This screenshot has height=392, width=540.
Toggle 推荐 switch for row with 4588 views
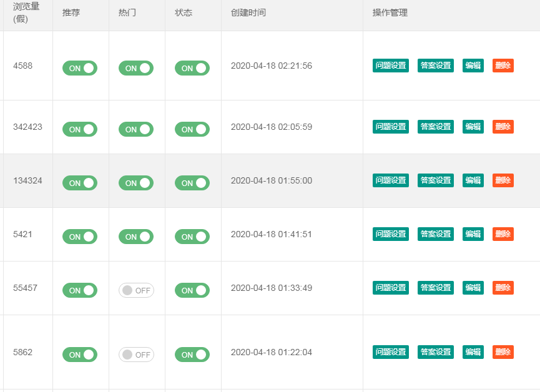(80, 68)
